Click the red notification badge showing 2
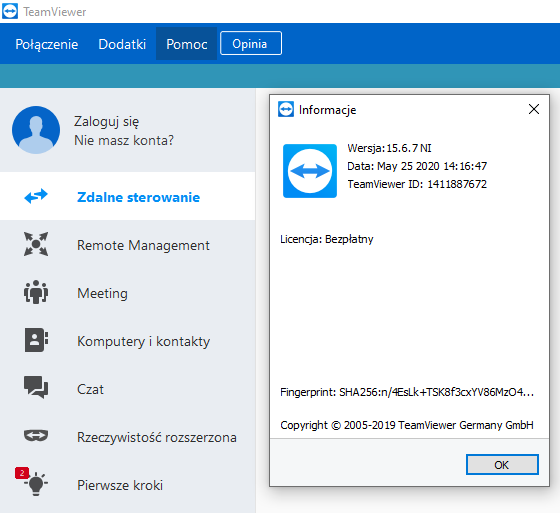Image resolution: width=560 pixels, height=513 pixels. (22, 473)
